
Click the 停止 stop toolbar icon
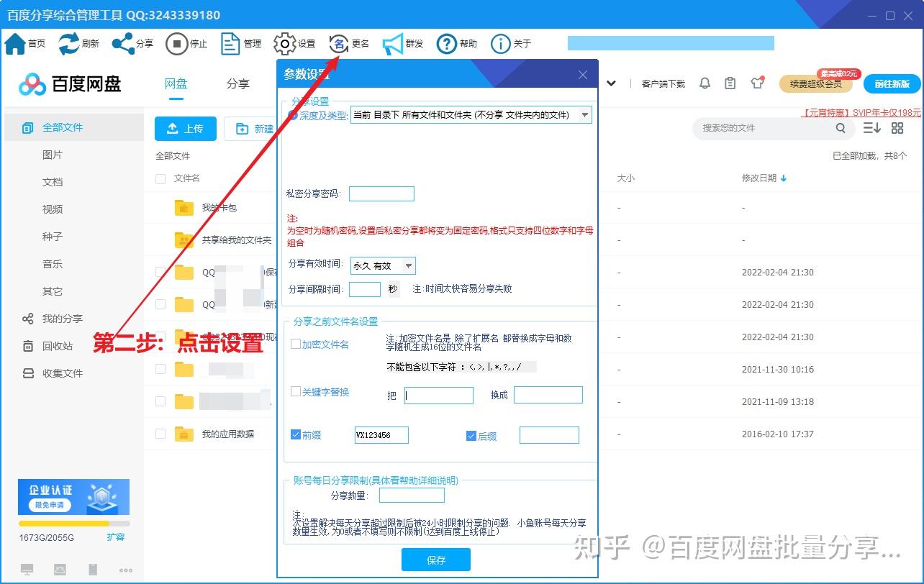click(176, 44)
